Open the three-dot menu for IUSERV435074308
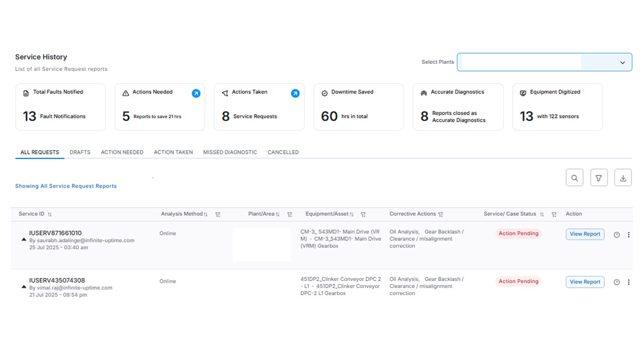The image size is (644, 362). [628, 282]
